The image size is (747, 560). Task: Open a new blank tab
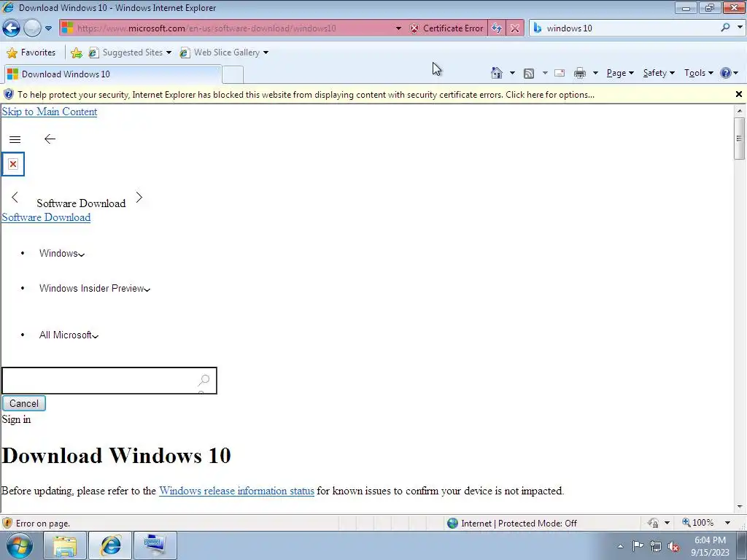(233, 75)
